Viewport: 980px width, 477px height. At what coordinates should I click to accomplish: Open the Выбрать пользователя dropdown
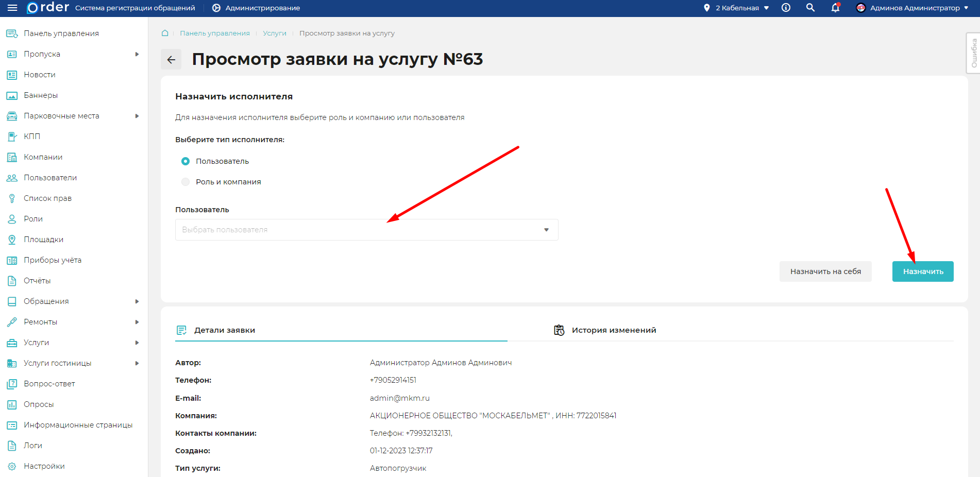[x=366, y=230]
